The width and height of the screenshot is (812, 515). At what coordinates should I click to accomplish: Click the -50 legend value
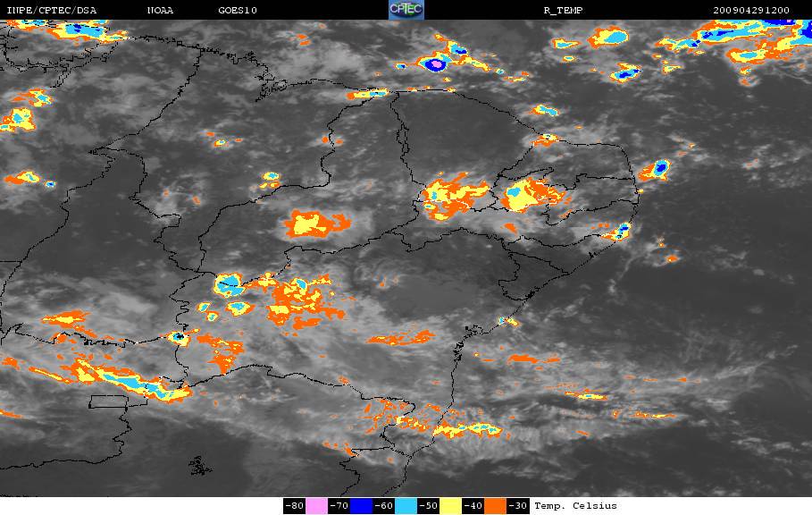pos(428,506)
